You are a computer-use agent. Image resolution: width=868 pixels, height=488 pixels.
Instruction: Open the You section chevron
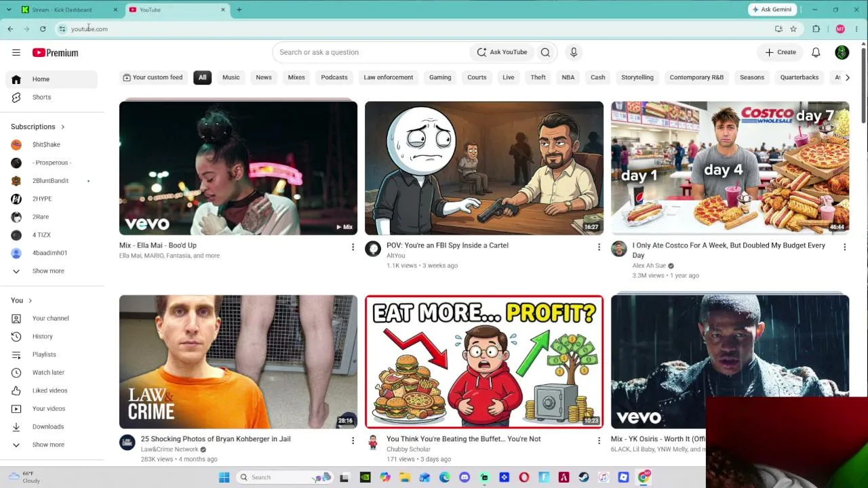pyautogui.click(x=30, y=301)
